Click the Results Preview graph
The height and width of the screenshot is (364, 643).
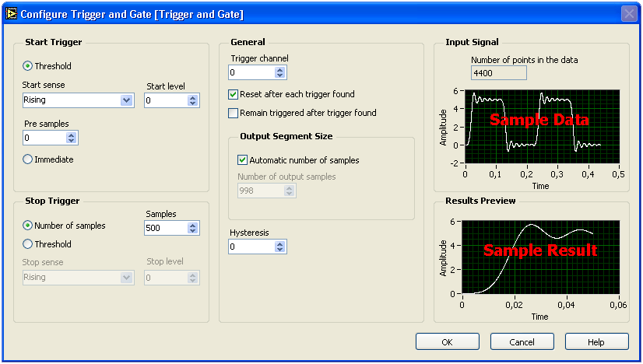click(x=540, y=257)
